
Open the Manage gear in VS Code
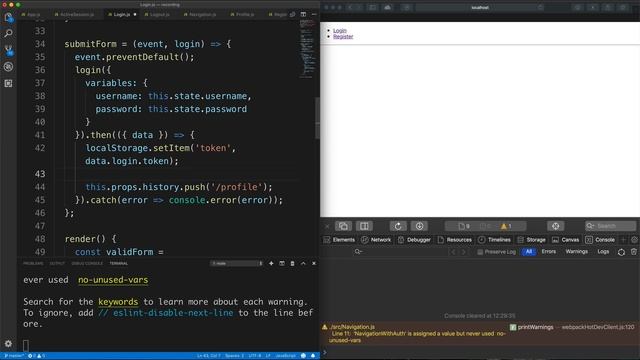pyautogui.click(x=8, y=344)
